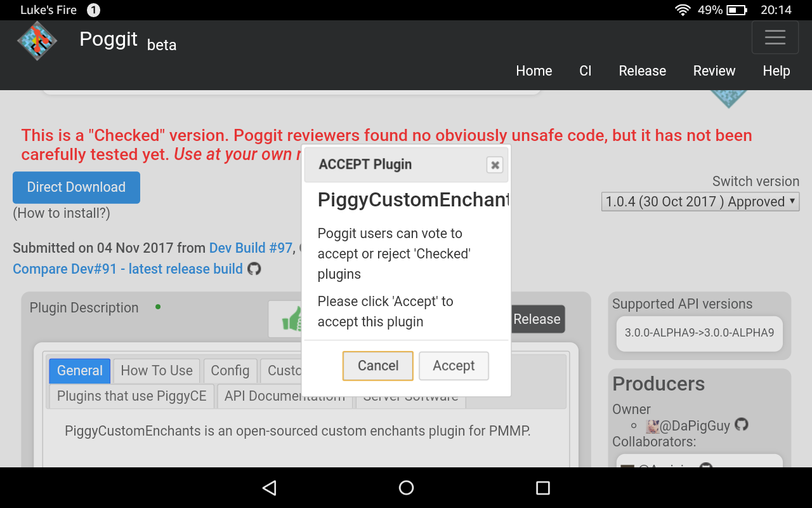812x508 pixels.
Task: Open the How to install? link
Action: pos(62,213)
